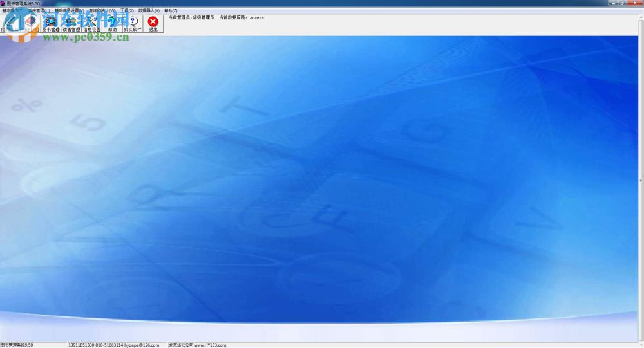Open the 帮助(Z) menu

tap(171, 11)
